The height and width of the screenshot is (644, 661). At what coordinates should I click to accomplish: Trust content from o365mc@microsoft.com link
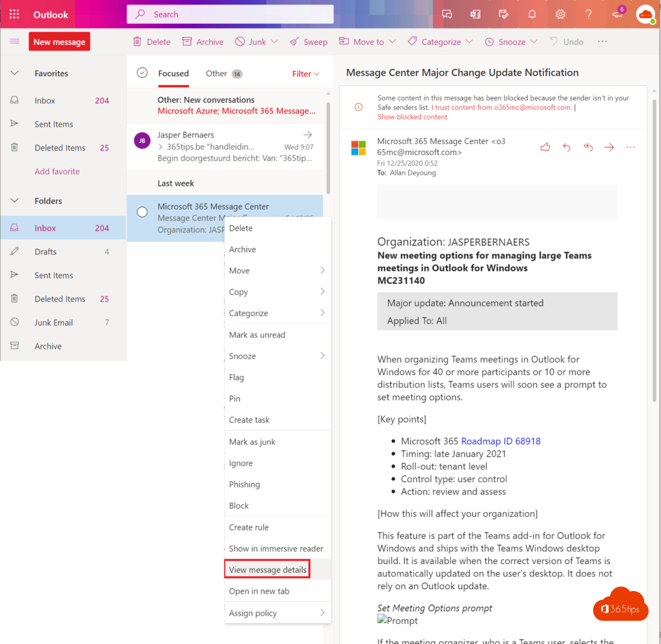[501, 108]
